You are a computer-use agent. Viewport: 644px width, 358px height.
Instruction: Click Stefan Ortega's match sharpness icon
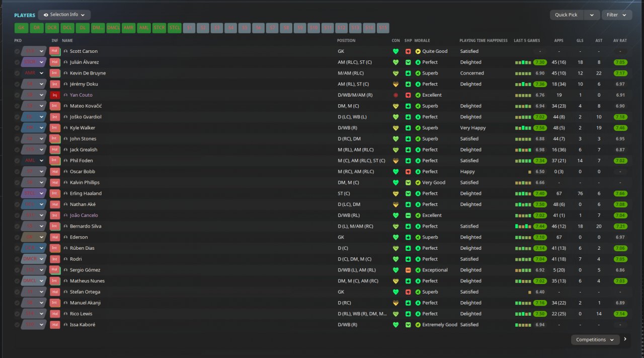point(408,292)
